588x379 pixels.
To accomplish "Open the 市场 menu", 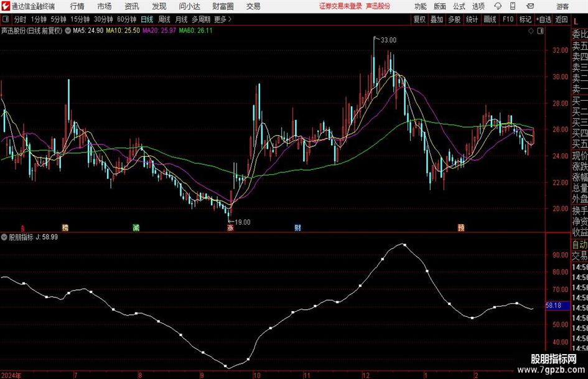I will click(105, 6).
